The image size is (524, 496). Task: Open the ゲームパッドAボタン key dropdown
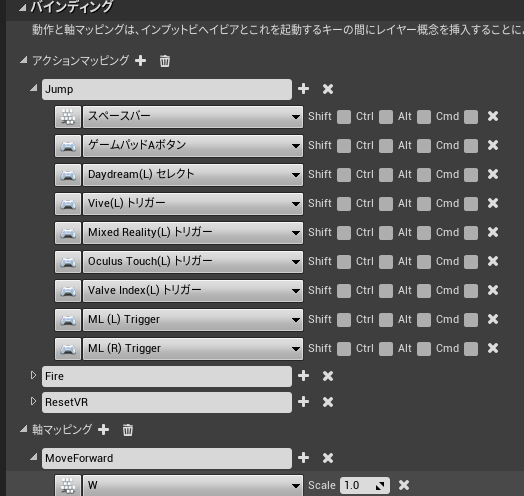click(193, 146)
